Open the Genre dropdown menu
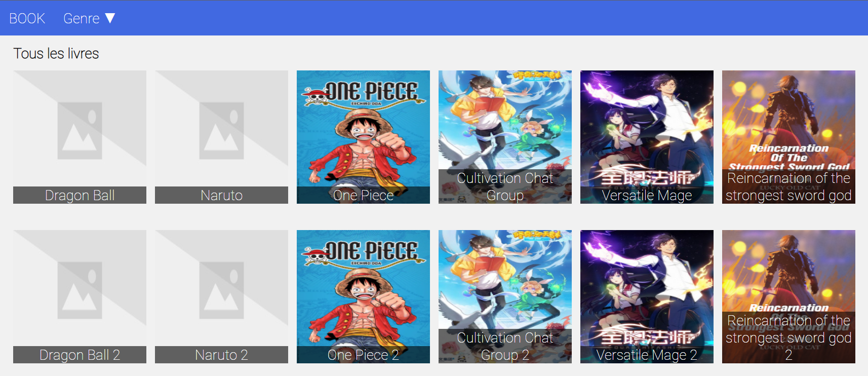The height and width of the screenshot is (376, 868). pos(89,18)
